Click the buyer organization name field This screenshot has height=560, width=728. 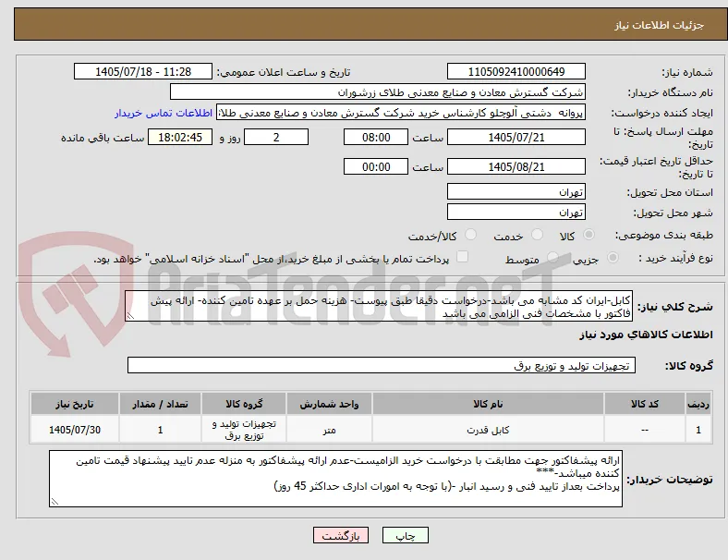click(378, 91)
